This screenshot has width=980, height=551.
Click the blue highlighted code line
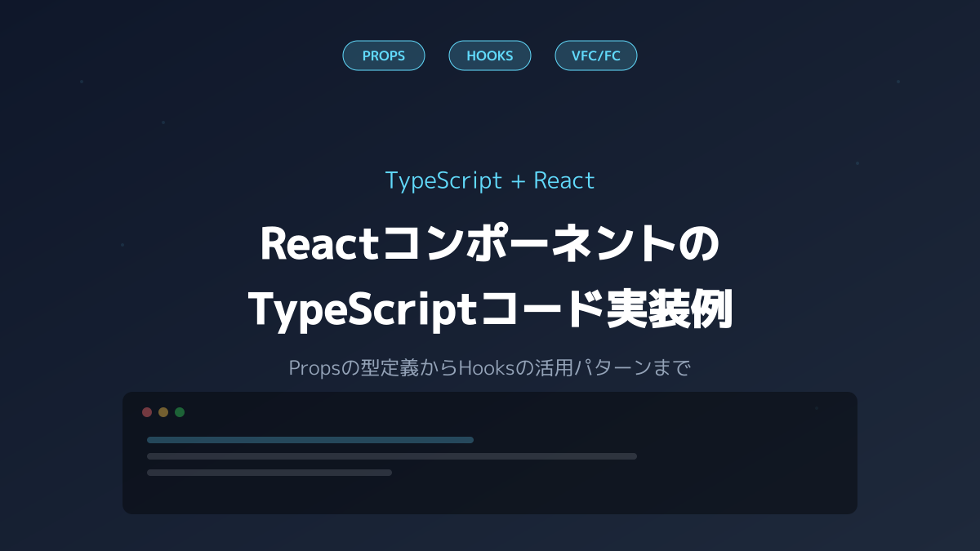310,440
